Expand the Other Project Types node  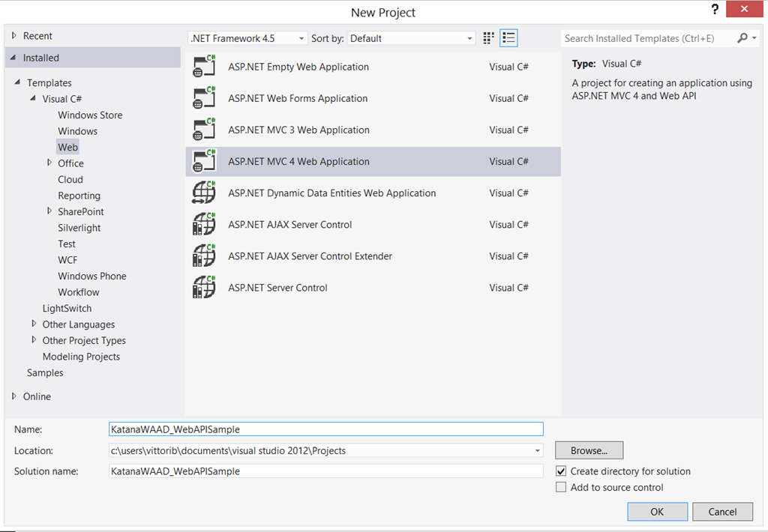pyautogui.click(x=34, y=340)
